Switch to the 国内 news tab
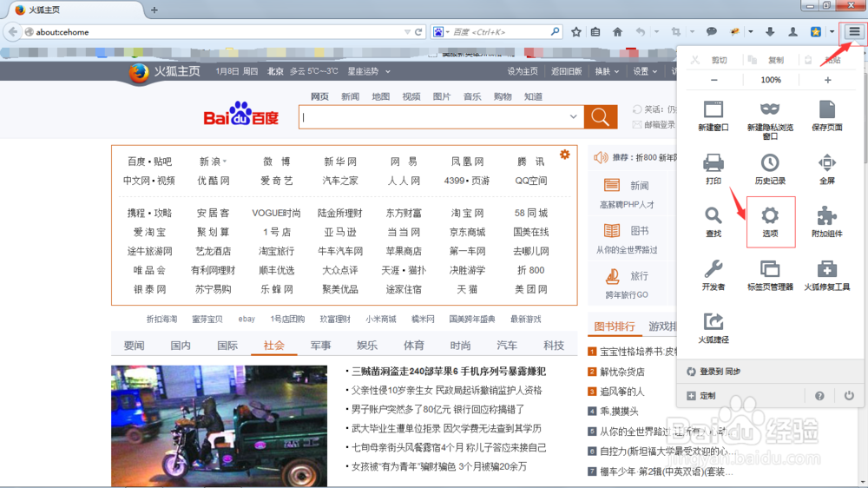The height and width of the screenshot is (488, 868). click(181, 345)
